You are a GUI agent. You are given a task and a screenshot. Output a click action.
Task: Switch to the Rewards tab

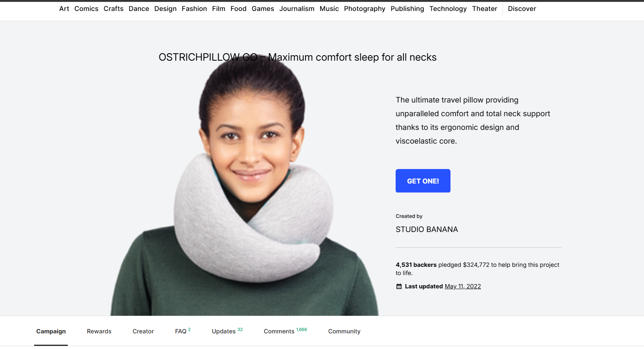pyautogui.click(x=99, y=331)
